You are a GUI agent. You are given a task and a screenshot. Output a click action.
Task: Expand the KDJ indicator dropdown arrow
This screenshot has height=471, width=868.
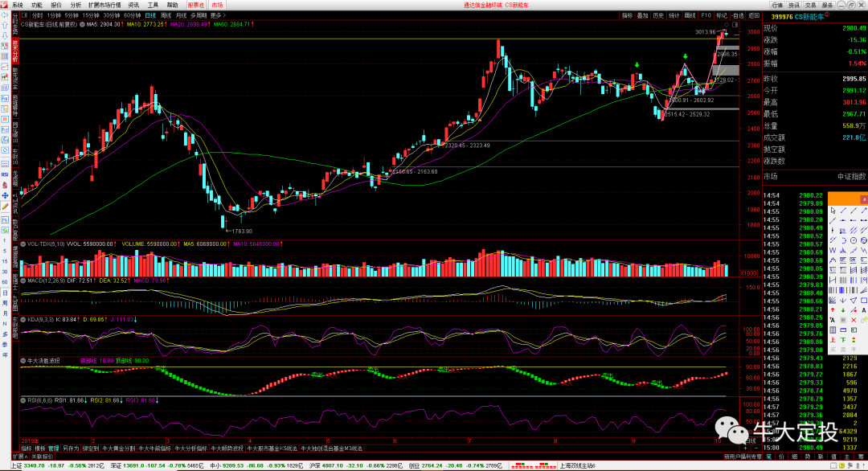(x=23, y=319)
